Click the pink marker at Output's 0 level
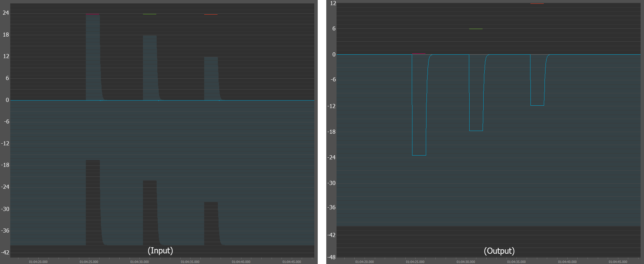Screen dimensions: 644x264 pyautogui.click(x=419, y=54)
